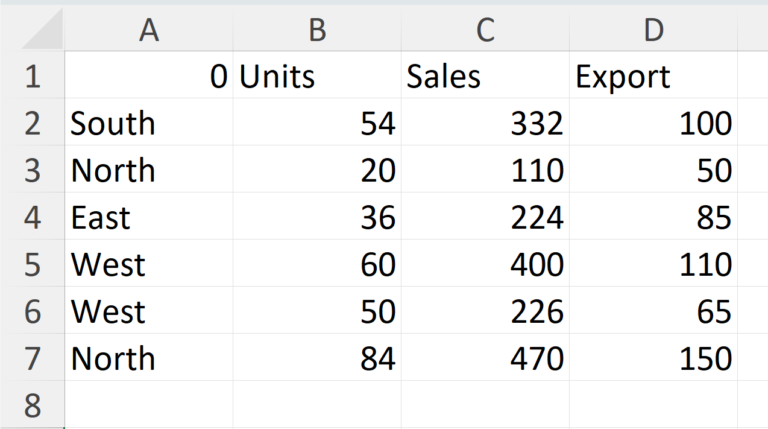The width and height of the screenshot is (768, 429).
Task: Select cell A1 containing 0
Action: (149, 77)
